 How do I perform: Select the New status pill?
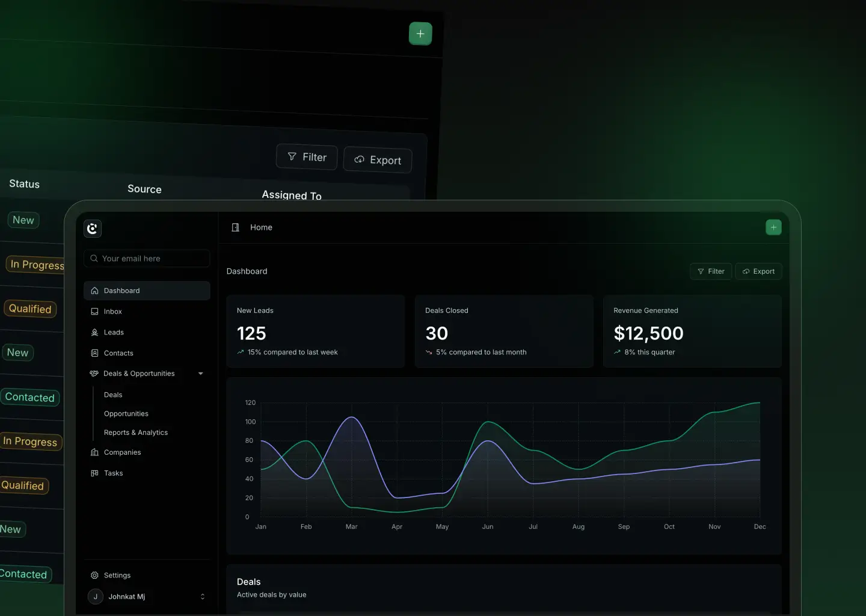[23, 220]
